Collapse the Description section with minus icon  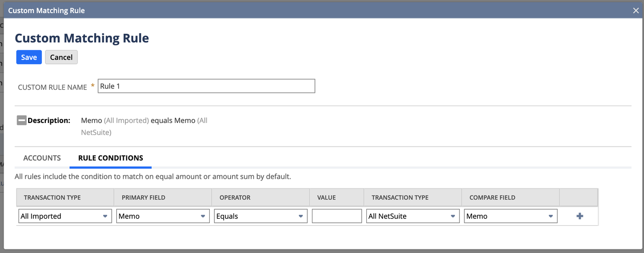[21, 120]
